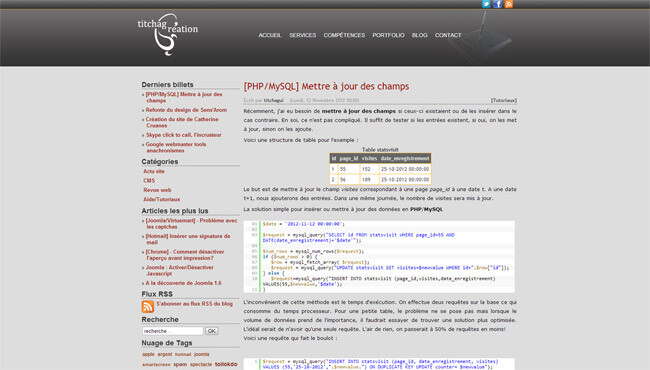Click the 'spectacle' tag
Viewport: 650px width, 370px height.
(x=201, y=365)
